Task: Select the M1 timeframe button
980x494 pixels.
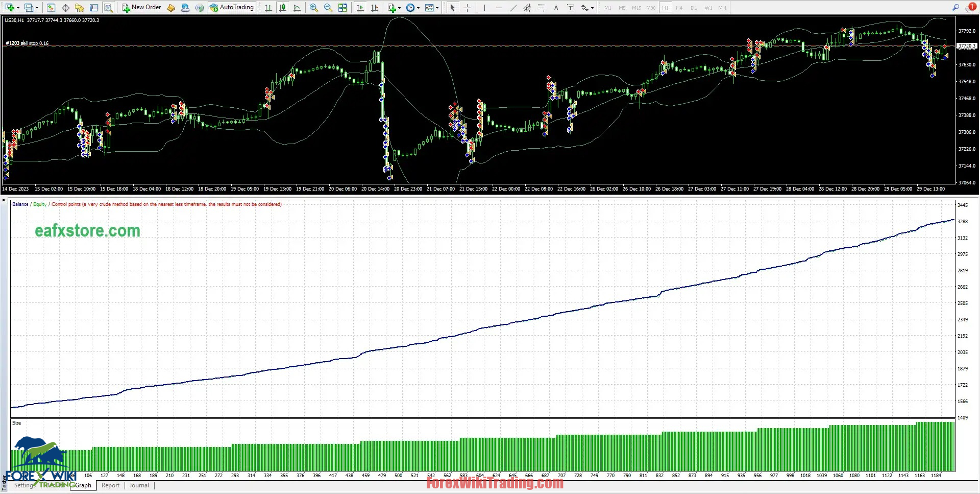Action: click(607, 8)
